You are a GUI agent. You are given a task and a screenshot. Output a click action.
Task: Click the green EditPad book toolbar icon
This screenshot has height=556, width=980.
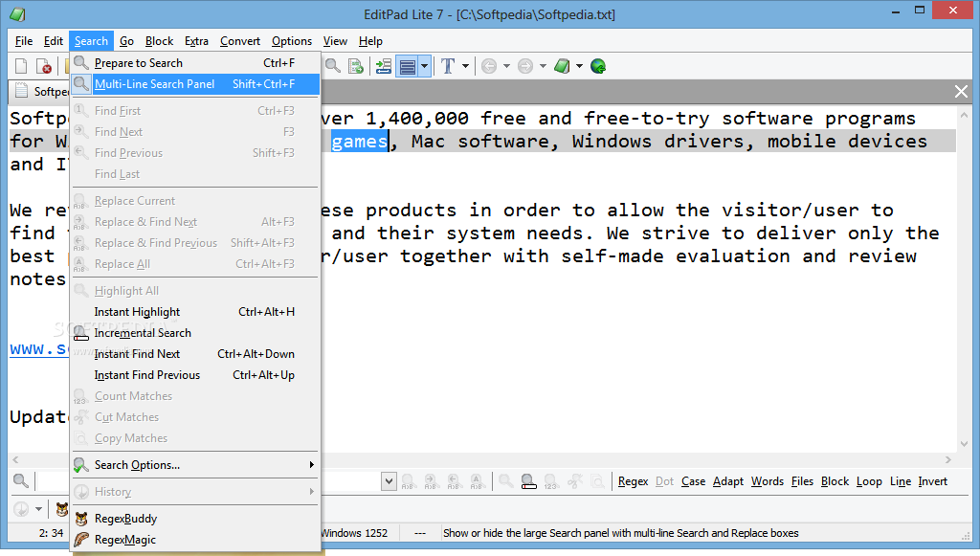[x=562, y=66]
